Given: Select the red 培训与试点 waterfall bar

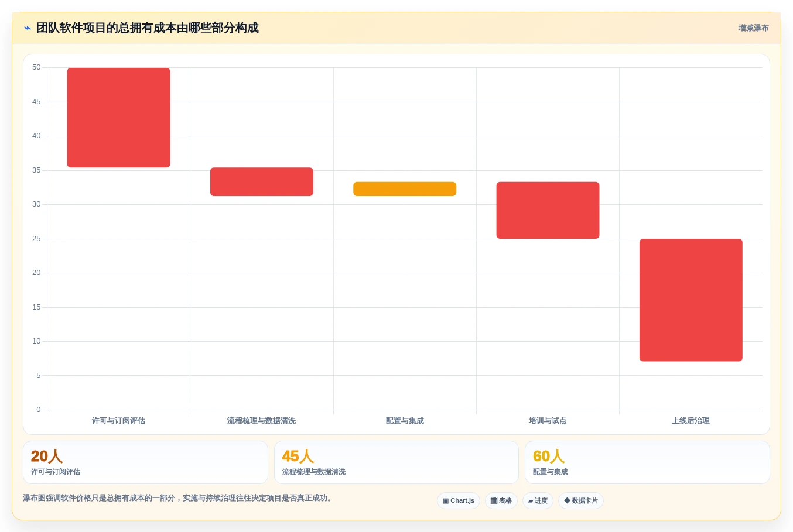Looking at the screenshot, I should [x=548, y=210].
